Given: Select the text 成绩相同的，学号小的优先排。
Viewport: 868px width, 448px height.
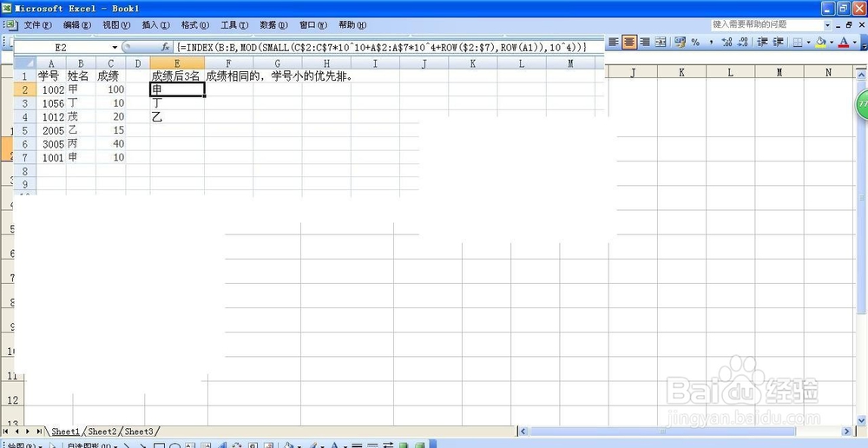Looking at the screenshot, I should pyautogui.click(x=279, y=76).
